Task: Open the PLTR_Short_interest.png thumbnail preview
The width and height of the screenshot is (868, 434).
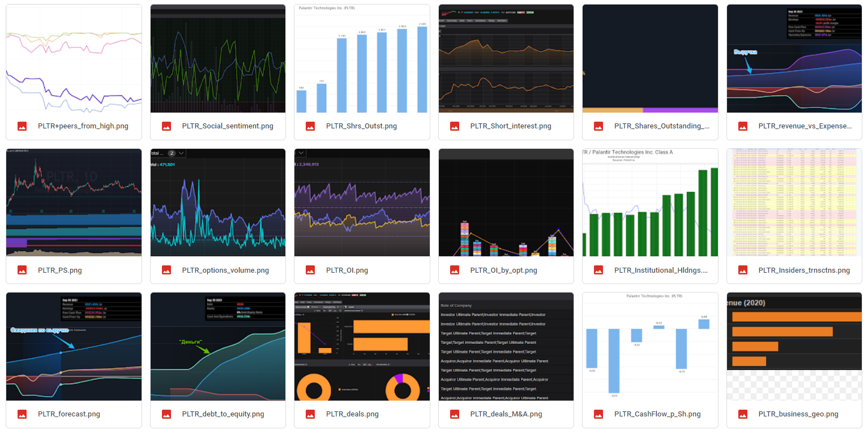Action: point(506,59)
